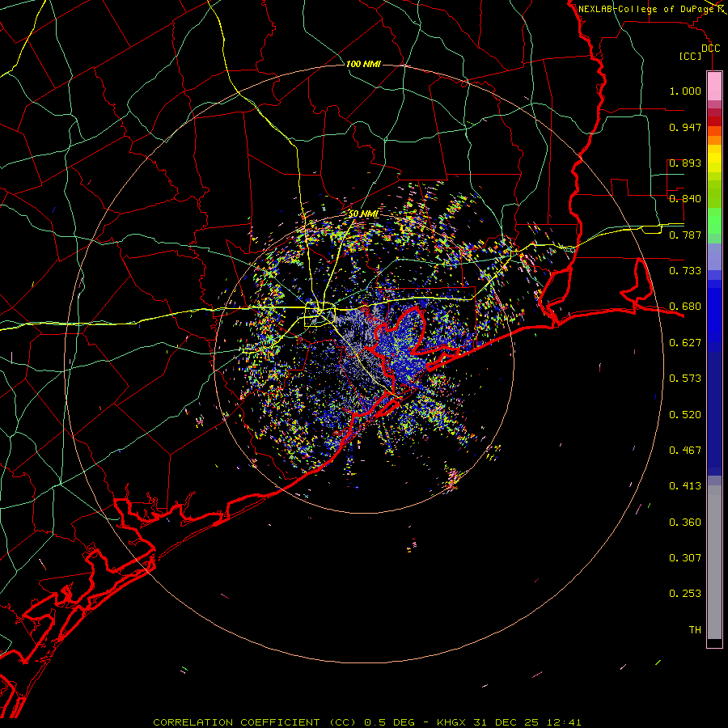Click the 0.627 color scale value
Viewport: 728px width, 728px height.
(685, 343)
